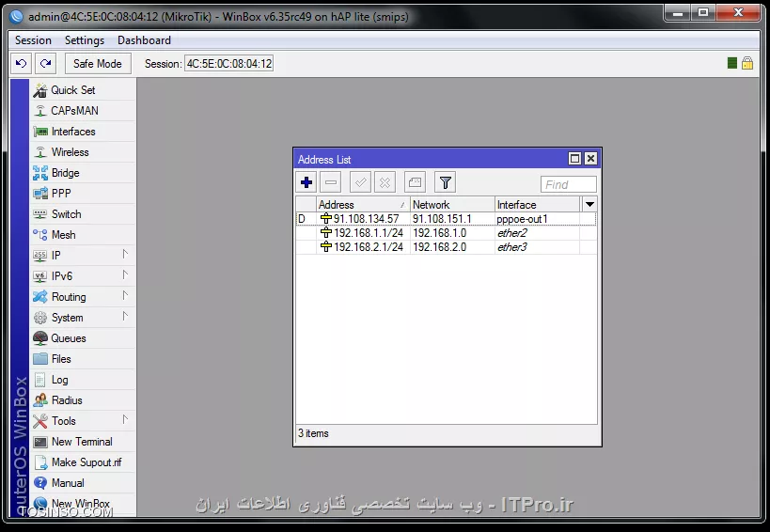Screen dimensions: 770x532
Task: Maximize the Address List window
Action: [x=574, y=159]
